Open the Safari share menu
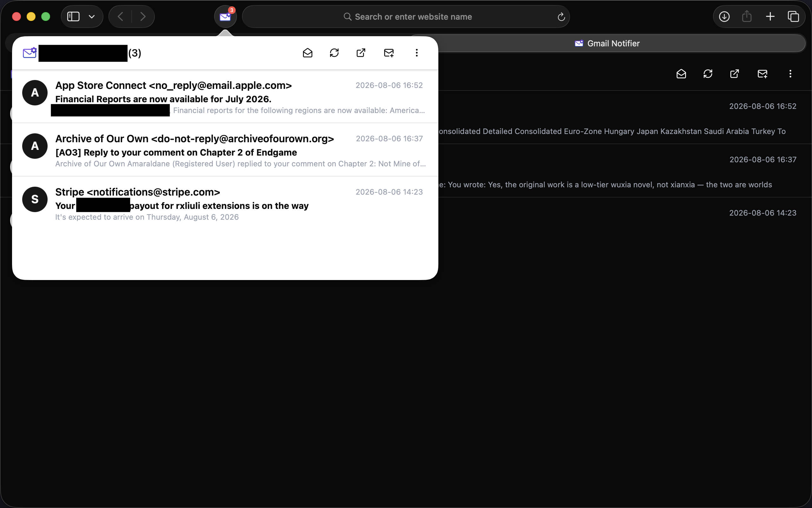 (x=747, y=17)
